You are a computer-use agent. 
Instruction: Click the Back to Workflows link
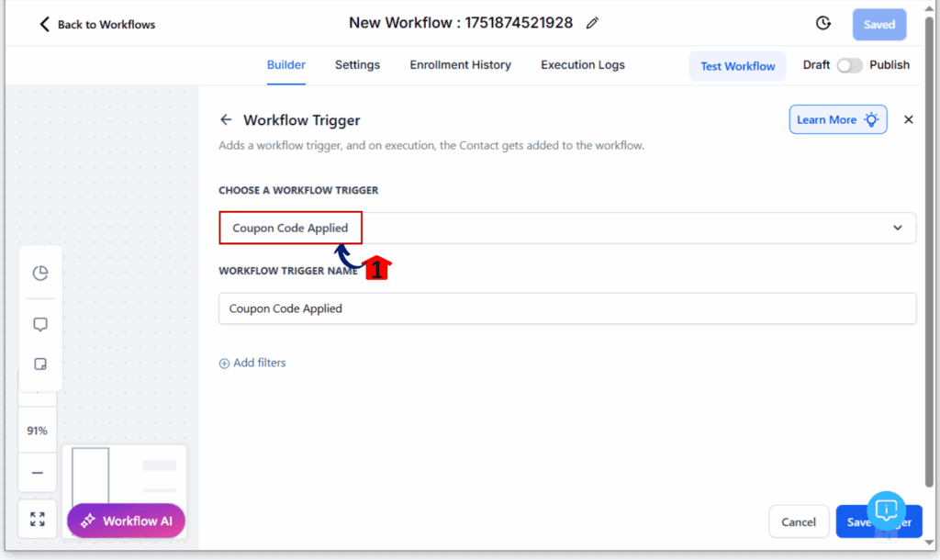pos(97,25)
